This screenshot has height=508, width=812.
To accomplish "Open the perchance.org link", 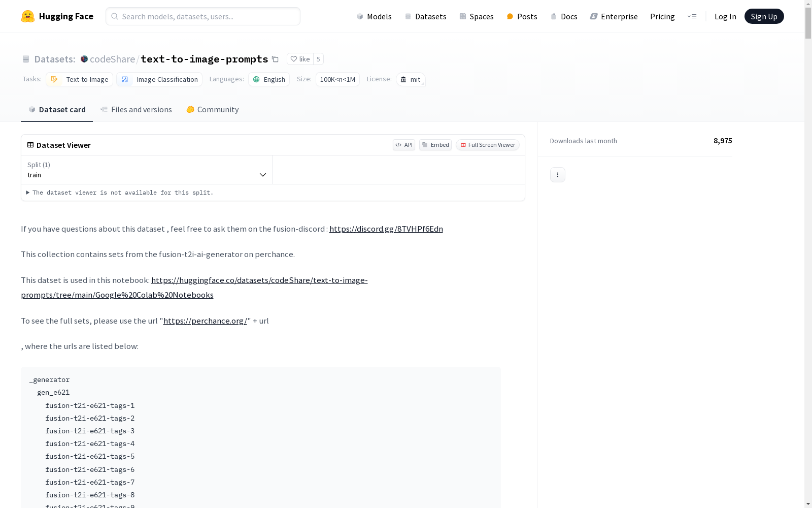I will coord(205,321).
